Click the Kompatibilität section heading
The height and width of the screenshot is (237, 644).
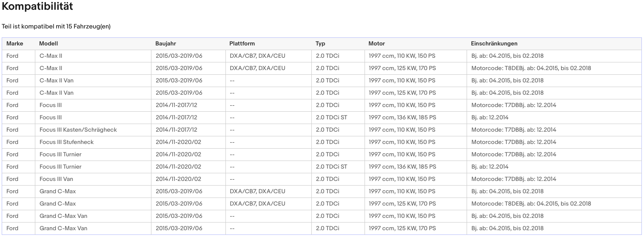[37, 7]
